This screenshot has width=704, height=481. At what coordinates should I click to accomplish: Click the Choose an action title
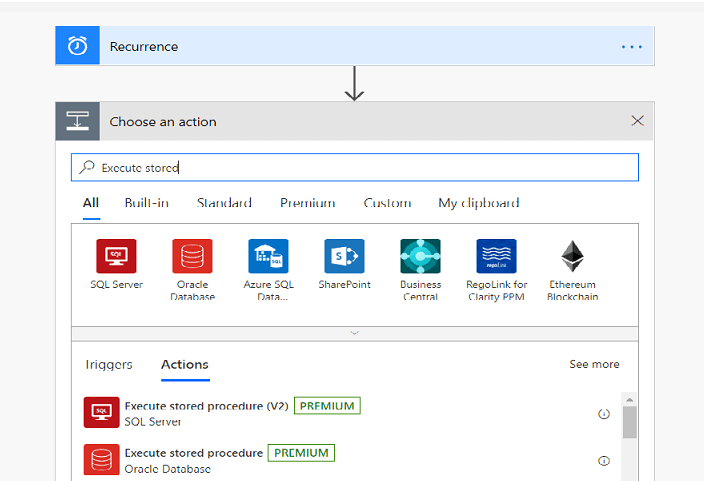click(163, 122)
